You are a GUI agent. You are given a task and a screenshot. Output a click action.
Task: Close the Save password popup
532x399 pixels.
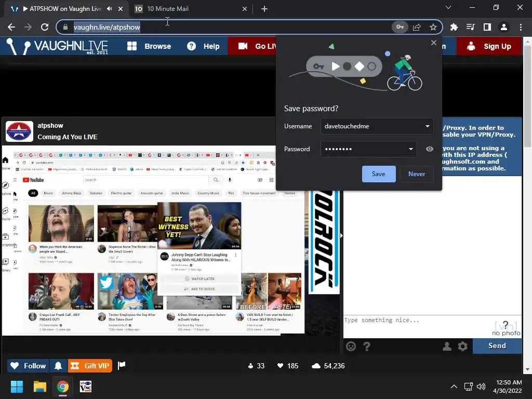(x=433, y=43)
